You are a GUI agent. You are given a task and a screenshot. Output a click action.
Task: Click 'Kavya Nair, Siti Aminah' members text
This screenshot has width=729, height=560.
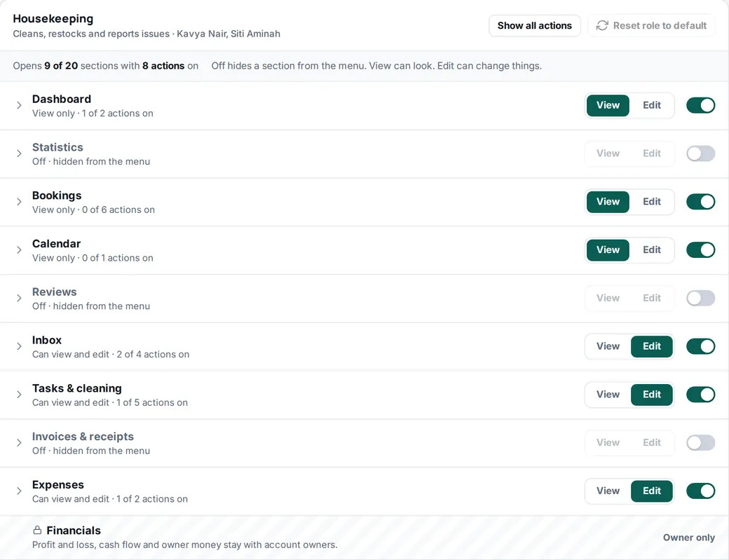click(x=229, y=34)
